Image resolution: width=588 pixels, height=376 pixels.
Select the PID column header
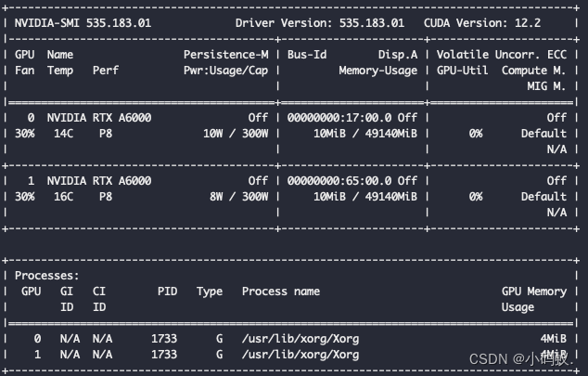click(x=167, y=292)
